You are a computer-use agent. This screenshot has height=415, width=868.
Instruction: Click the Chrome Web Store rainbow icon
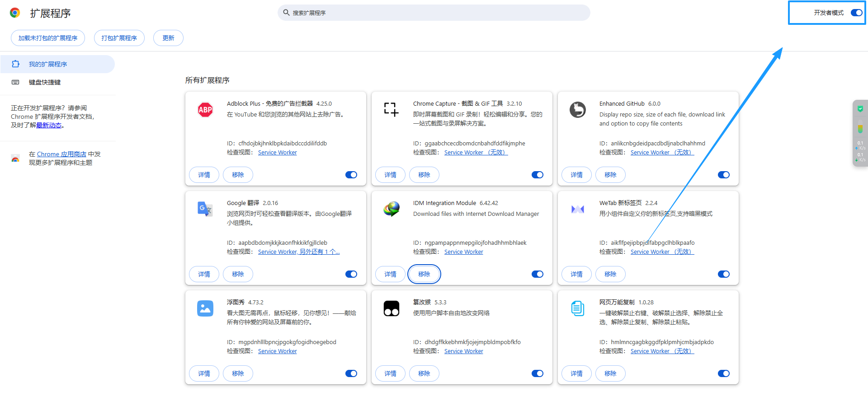click(15, 159)
